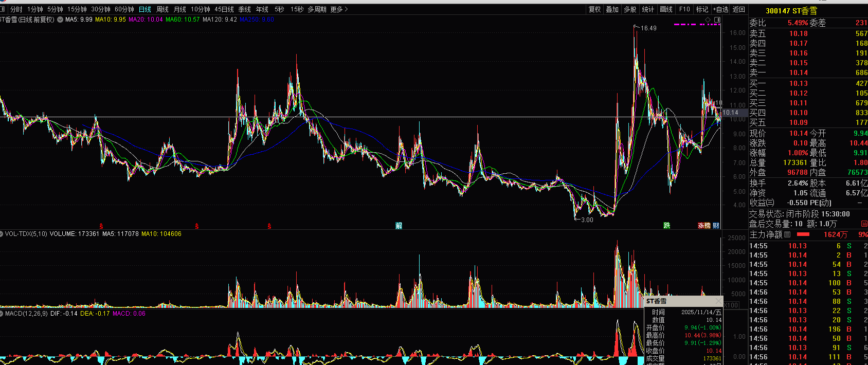Select 周线 period
Screen dimensions: 868x365
(x=162, y=9)
